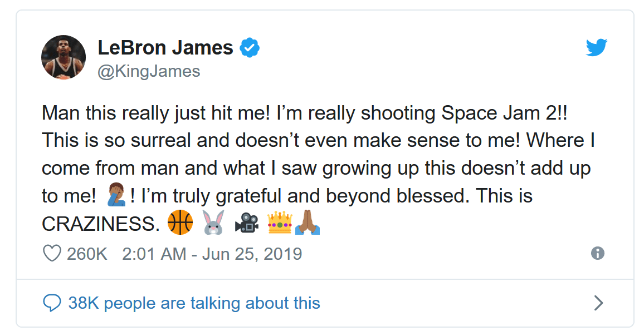Click the reply speech bubble icon
This screenshot has width=644, height=336.
pyautogui.click(x=52, y=302)
